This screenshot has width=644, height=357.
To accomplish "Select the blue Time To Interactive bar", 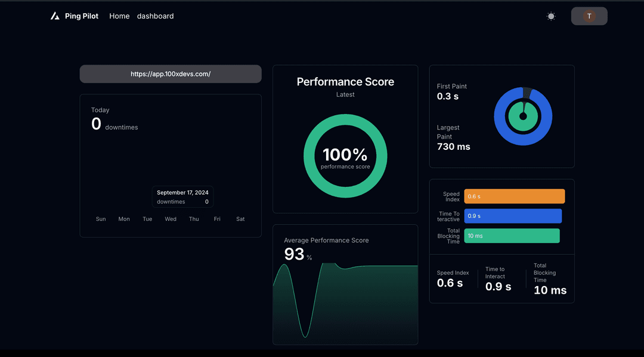I will point(513,216).
